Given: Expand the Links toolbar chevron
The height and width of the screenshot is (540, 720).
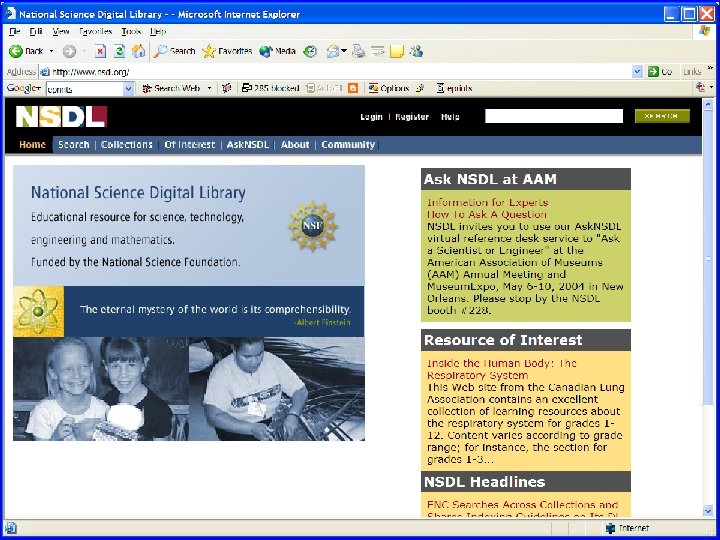Looking at the screenshot, I should click(x=710, y=68).
